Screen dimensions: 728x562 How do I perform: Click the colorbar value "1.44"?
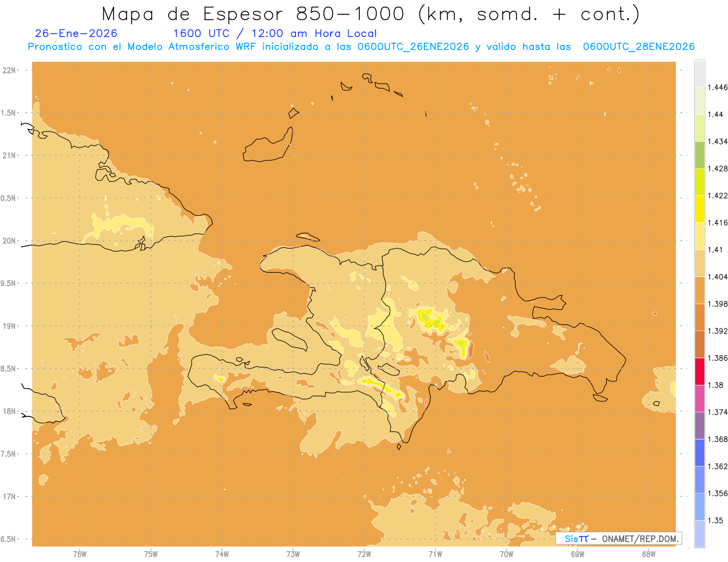716,114
